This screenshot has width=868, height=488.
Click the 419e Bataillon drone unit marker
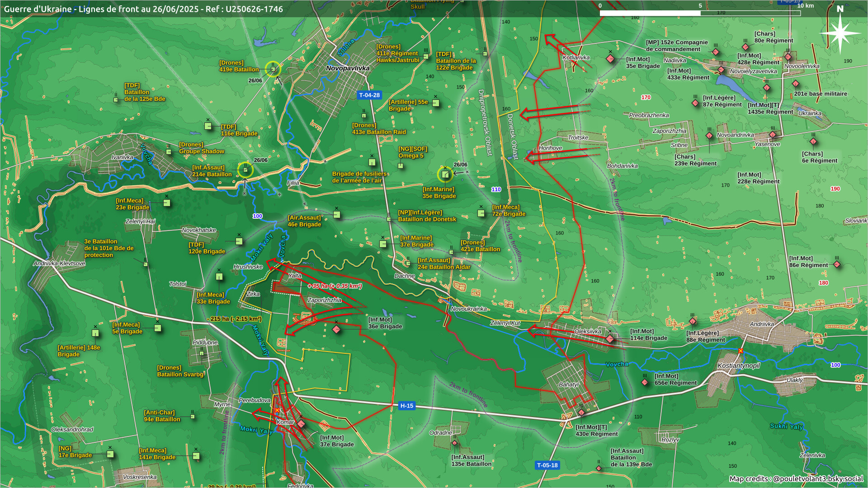point(273,69)
